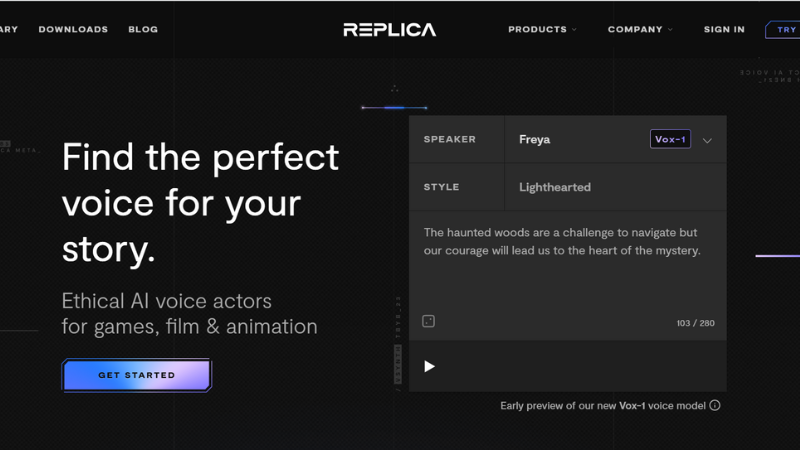The height and width of the screenshot is (450, 800).
Task: Select the Freya speaker name
Action: pyautogui.click(x=534, y=139)
